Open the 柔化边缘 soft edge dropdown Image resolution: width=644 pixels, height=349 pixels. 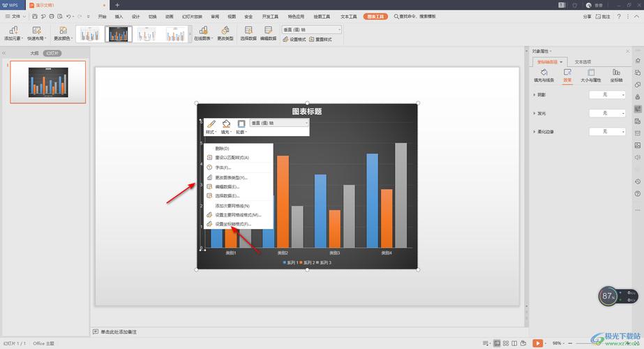[x=607, y=131]
